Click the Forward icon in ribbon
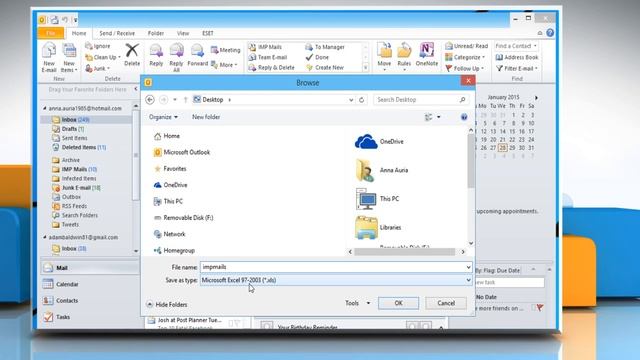This screenshot has height=360, width=640. point(197,51)
